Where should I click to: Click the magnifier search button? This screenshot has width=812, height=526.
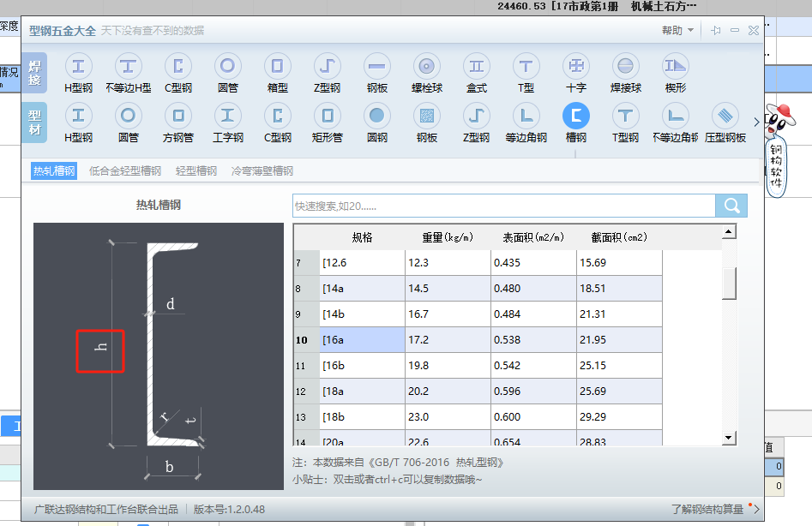coord(731,206)
